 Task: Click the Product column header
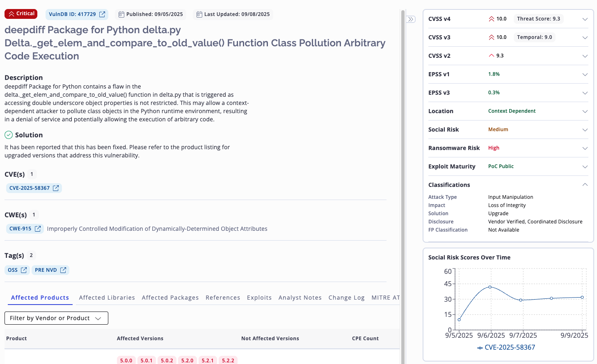(16, 339)
